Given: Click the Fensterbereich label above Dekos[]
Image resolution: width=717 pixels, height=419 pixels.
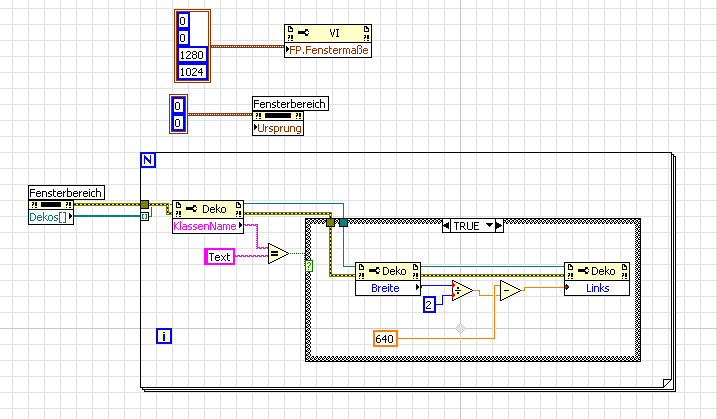Looking at the screenshot, I should (x=66, y=192).
